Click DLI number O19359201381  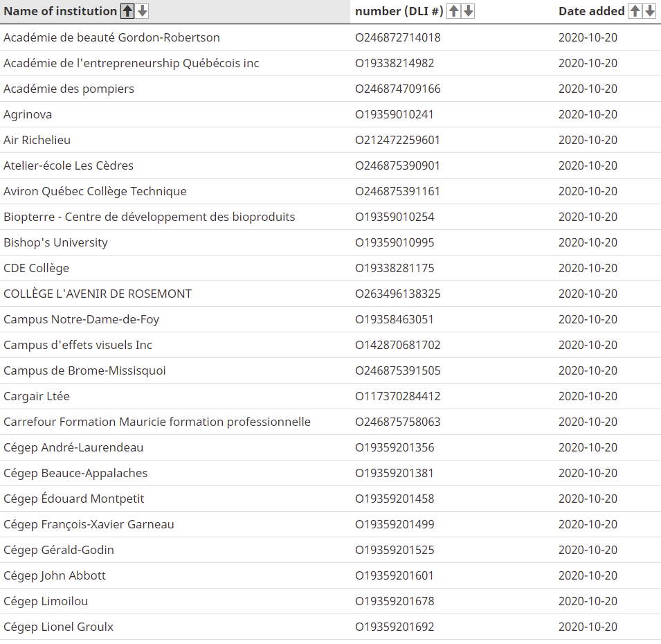[394, 473]
